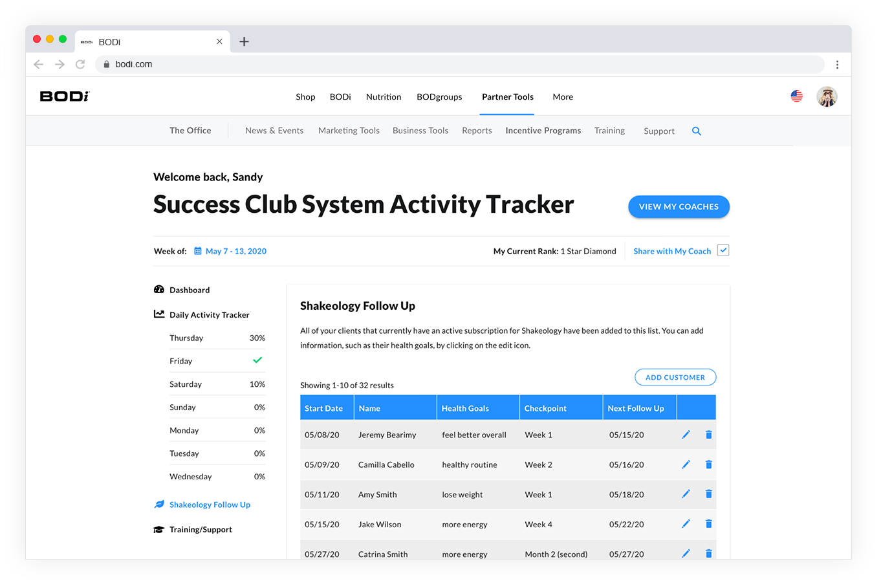Open Business Tools
The height and width of the screenshot is (588, 881).
(420, 131)
